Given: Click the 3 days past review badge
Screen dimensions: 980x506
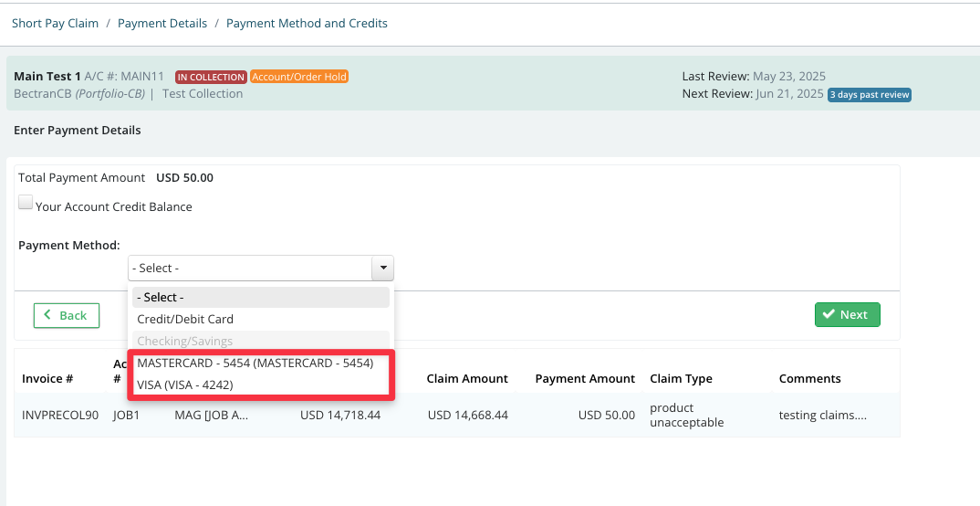Looking at the screenshot, I should [870, 94].
